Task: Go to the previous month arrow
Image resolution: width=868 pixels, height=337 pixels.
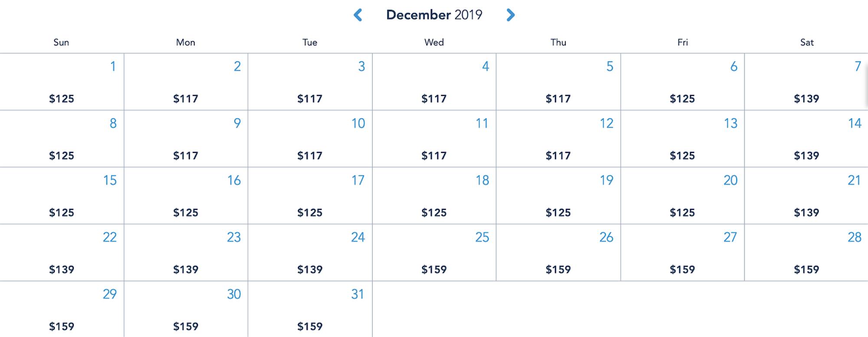Action: coord(358,15)
